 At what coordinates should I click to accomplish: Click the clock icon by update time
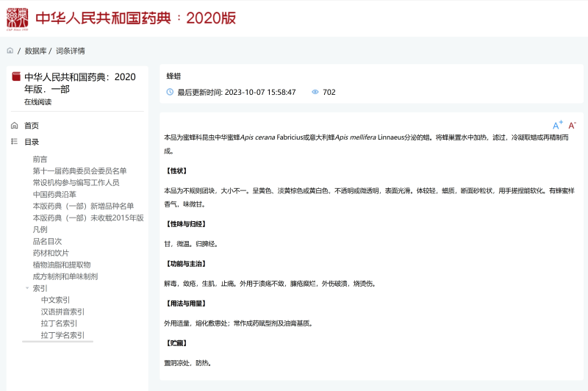170,92
